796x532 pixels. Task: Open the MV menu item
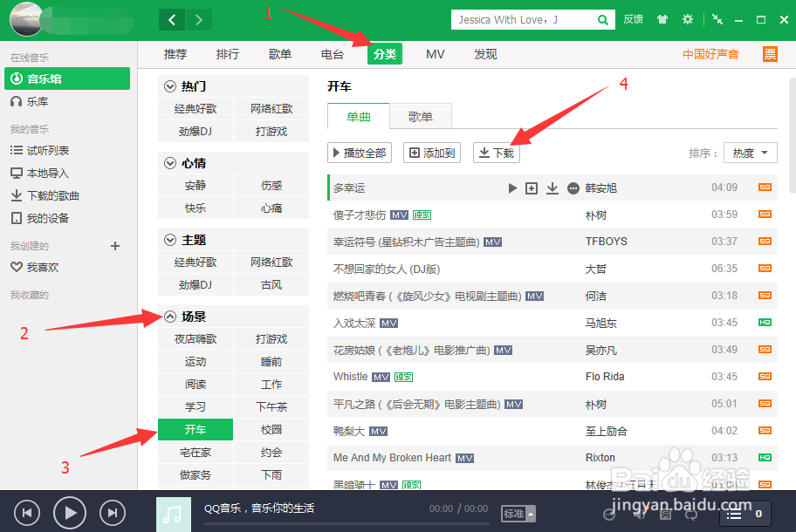pyautogui.click(x=435, y=53)
